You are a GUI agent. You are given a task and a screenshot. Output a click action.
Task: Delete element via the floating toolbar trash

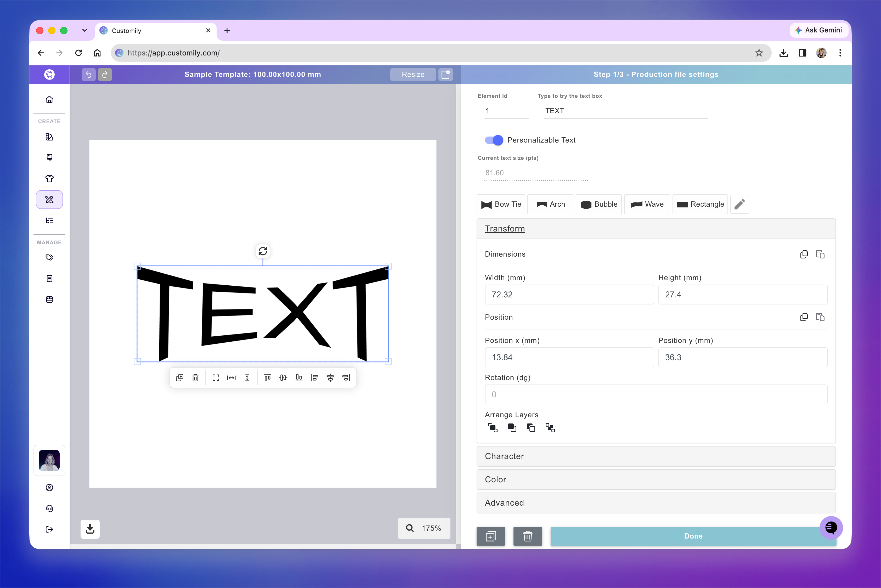195,378
